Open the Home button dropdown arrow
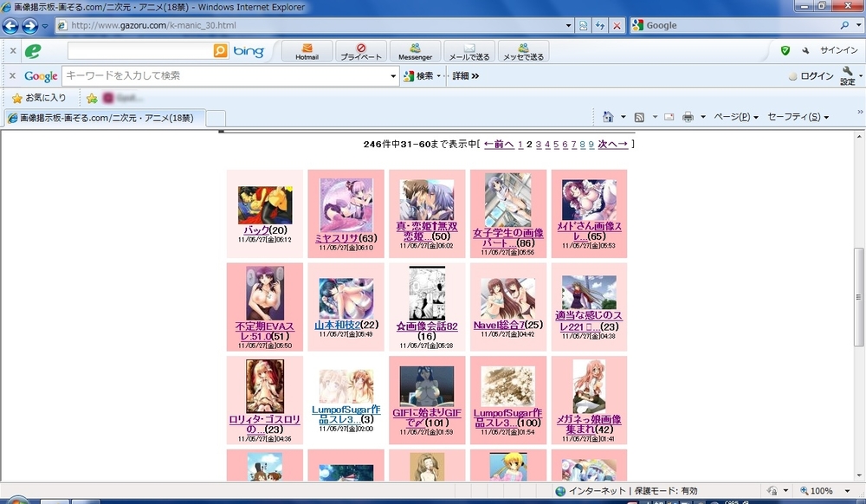 (x=622, y=117)
